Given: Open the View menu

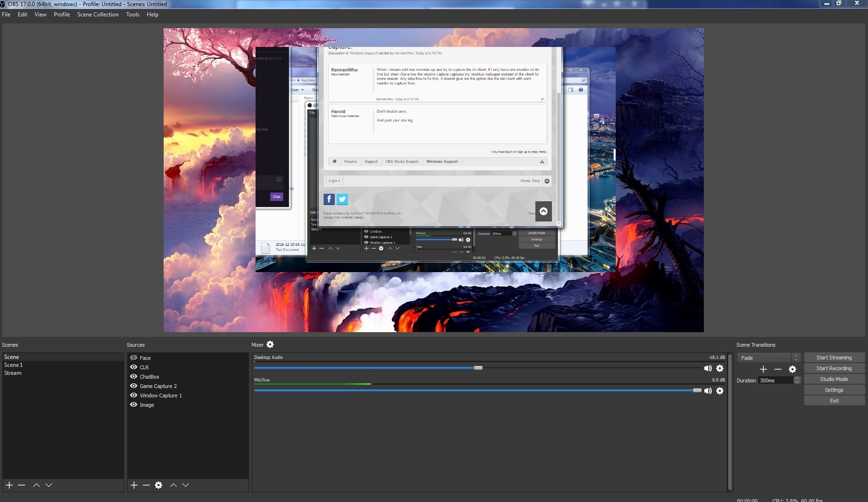Looking at the screenshot, I should pos(41,15).
